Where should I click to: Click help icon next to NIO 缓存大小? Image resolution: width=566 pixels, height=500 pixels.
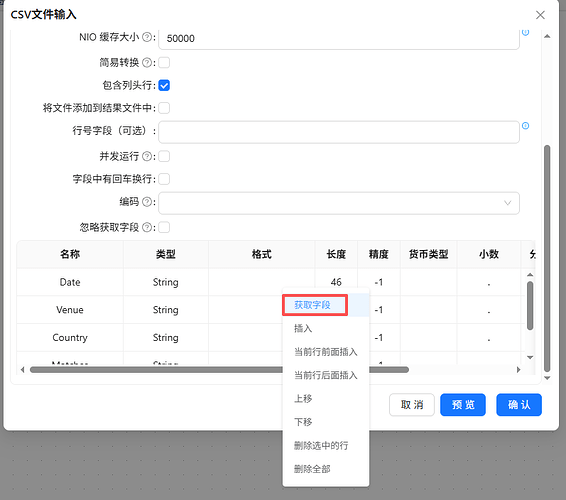click(x=147, y=37)
